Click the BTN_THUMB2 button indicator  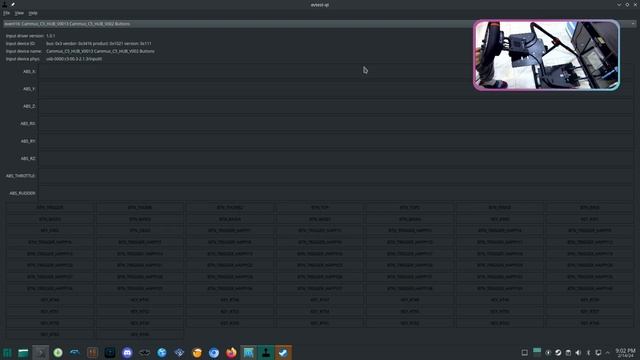(x=230, y=207)
